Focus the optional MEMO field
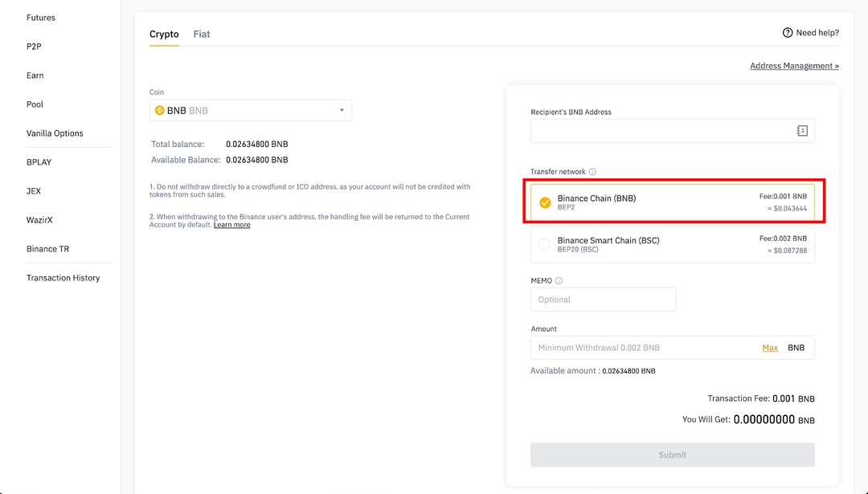Image resolution: width=868 pixels, height=494 pixels. click(603, 300)
